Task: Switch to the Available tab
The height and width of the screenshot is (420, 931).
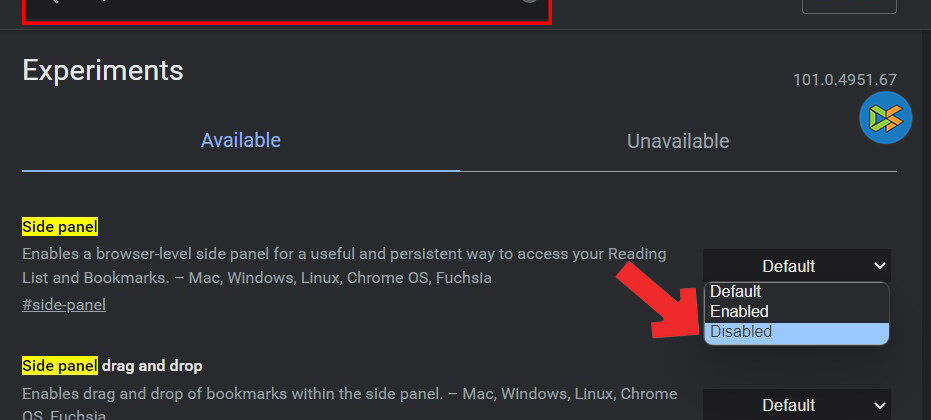Action: tap(240, 140)
